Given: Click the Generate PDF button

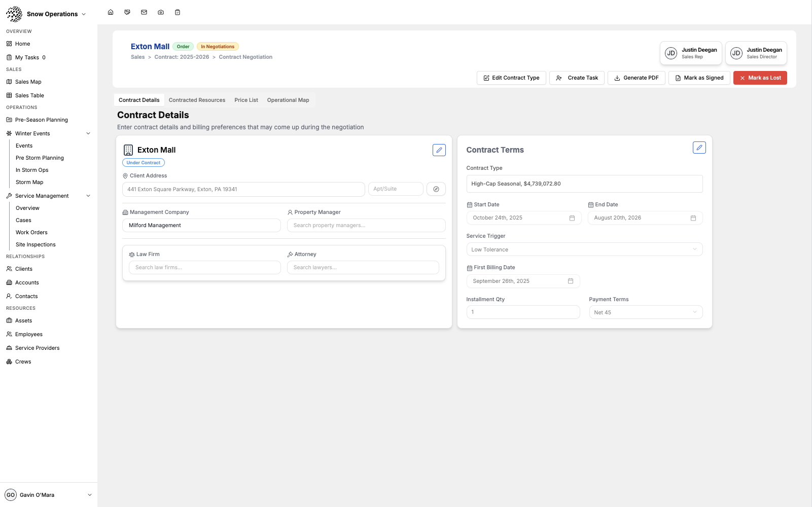Looking at the screenshot, I should pyautogui.click(x=636, y=78).
